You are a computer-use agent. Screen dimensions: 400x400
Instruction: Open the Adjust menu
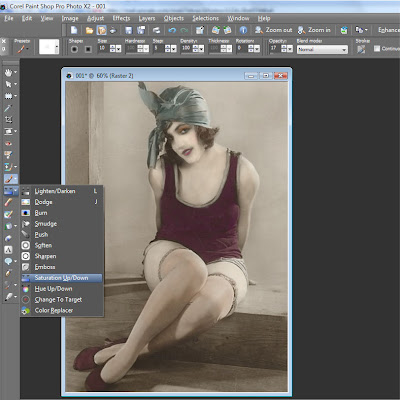95,18
